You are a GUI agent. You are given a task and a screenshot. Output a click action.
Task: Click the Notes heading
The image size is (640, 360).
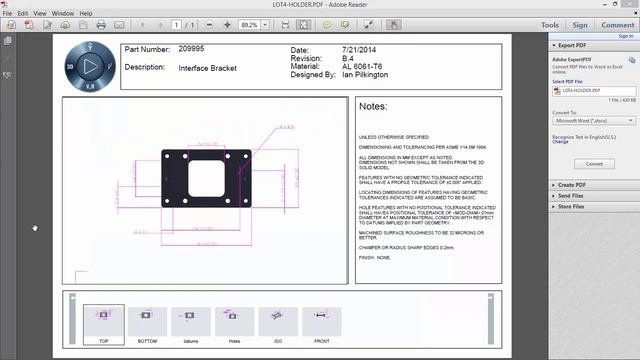pyautogui.click(x=373, y=107)
